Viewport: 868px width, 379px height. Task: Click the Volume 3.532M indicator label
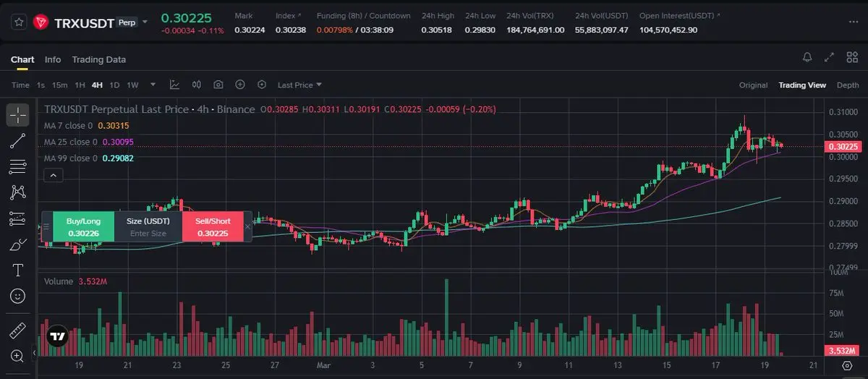click(x=75, y=281)
